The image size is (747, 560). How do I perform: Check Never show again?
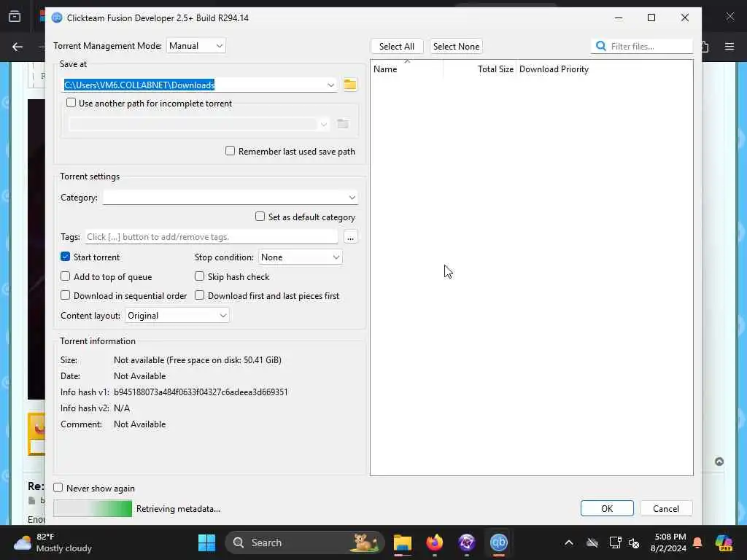point(58,488)
